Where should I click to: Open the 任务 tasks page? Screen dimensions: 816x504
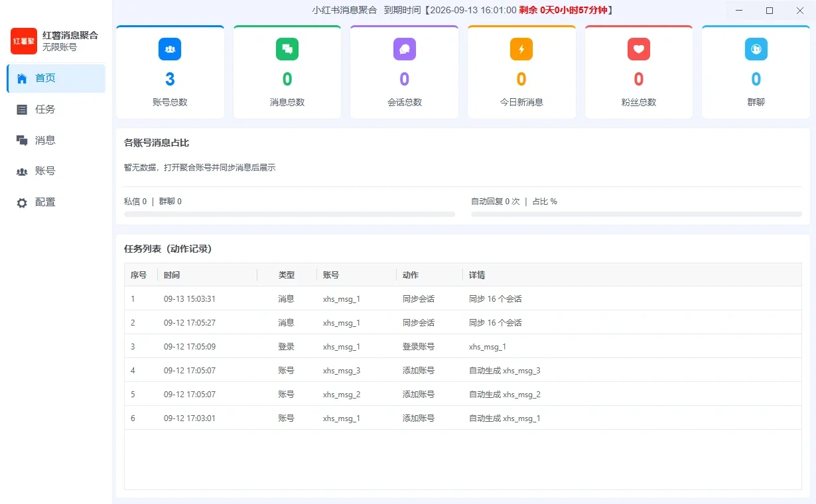pos(56,109)
